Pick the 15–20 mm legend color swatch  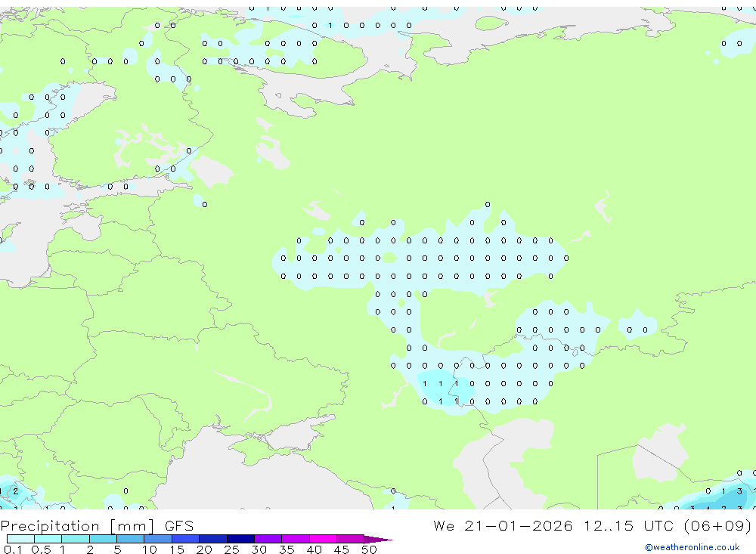point(185,539)
